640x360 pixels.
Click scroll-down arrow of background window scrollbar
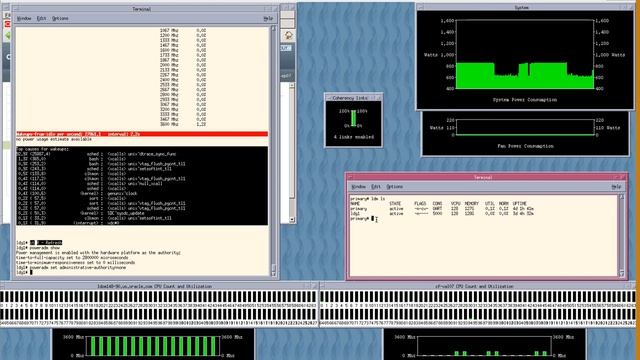292,220
